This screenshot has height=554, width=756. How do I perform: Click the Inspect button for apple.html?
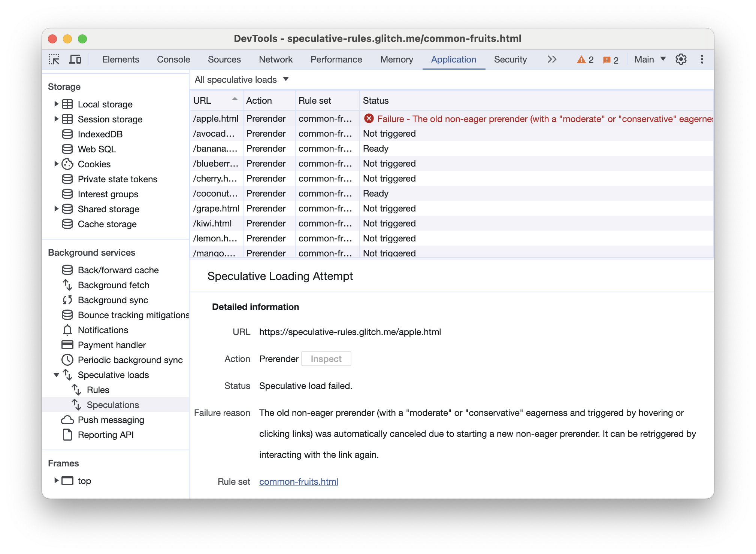pos(326,358)
